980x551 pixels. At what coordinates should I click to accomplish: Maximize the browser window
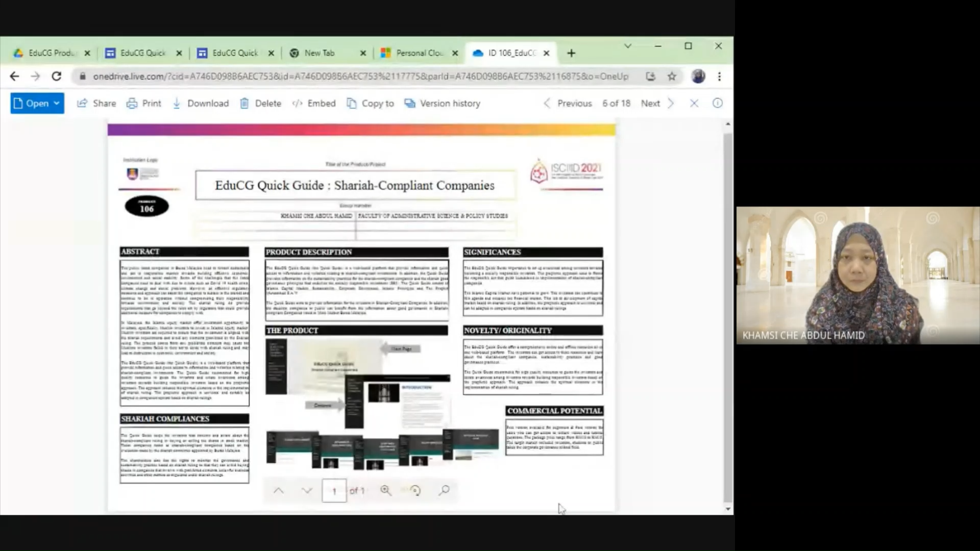click(x=688, y=46)
